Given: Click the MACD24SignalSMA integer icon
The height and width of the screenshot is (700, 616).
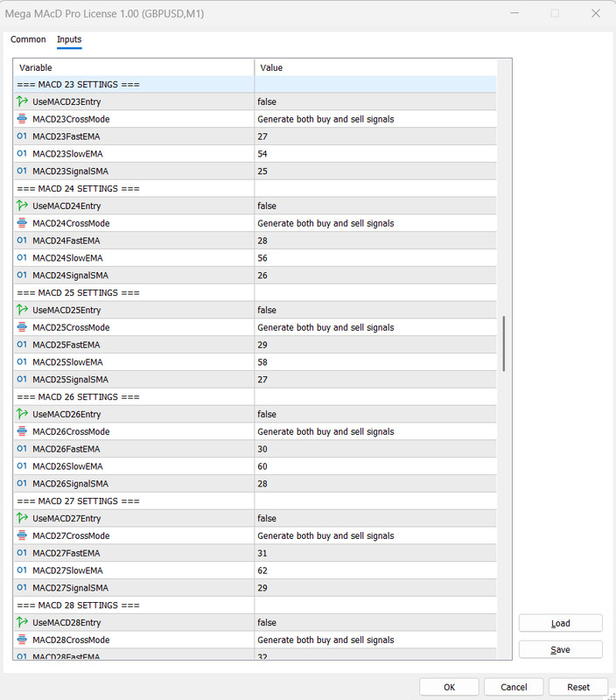Looking at the screenshot, I should [22, 275].
